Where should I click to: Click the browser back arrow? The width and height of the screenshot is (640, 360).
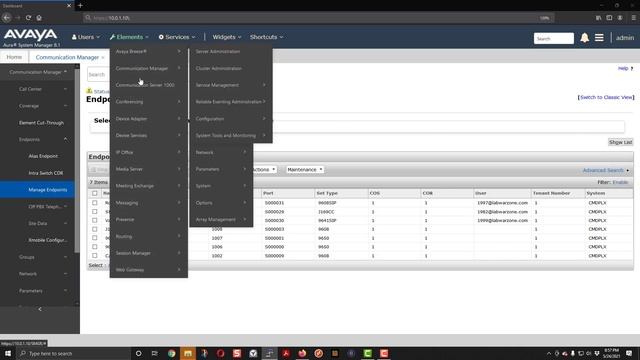point(7,18)
